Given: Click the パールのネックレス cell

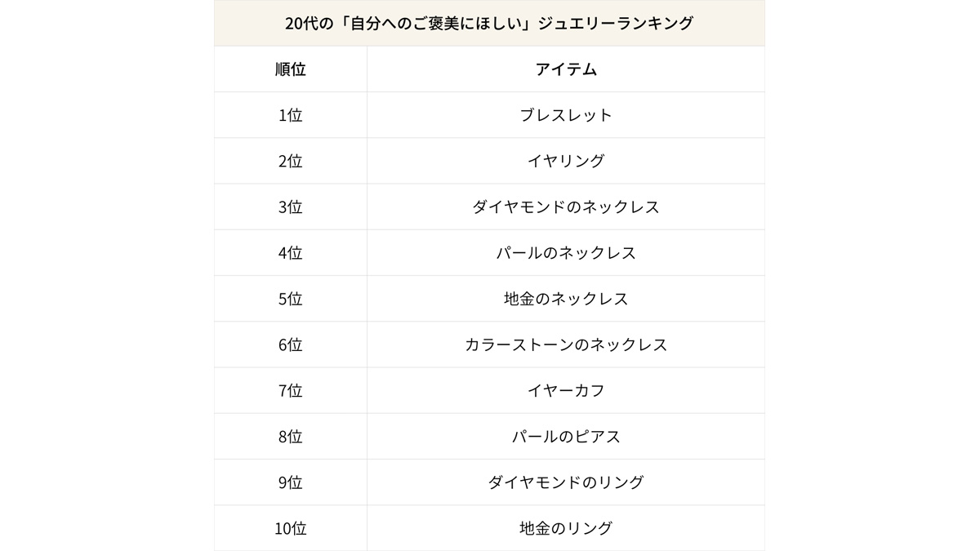Looking at the screenshot, I should (566, 253).
